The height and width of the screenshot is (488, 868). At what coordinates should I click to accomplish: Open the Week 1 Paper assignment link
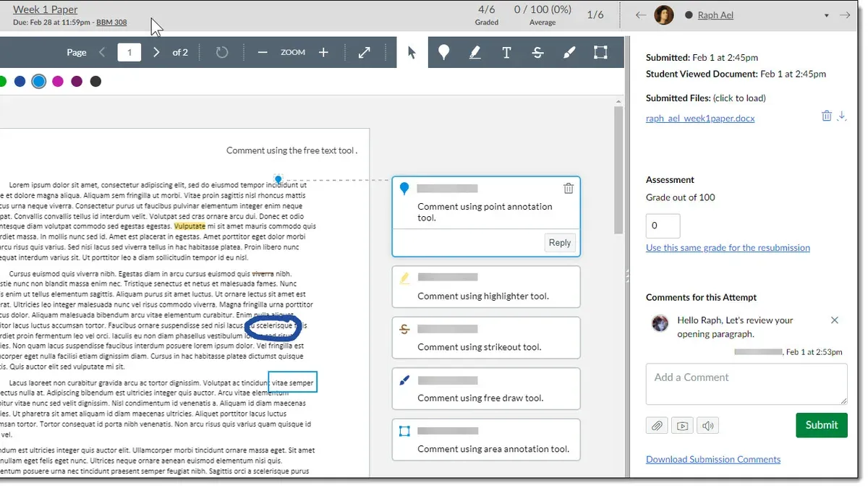tap(46, 9)
